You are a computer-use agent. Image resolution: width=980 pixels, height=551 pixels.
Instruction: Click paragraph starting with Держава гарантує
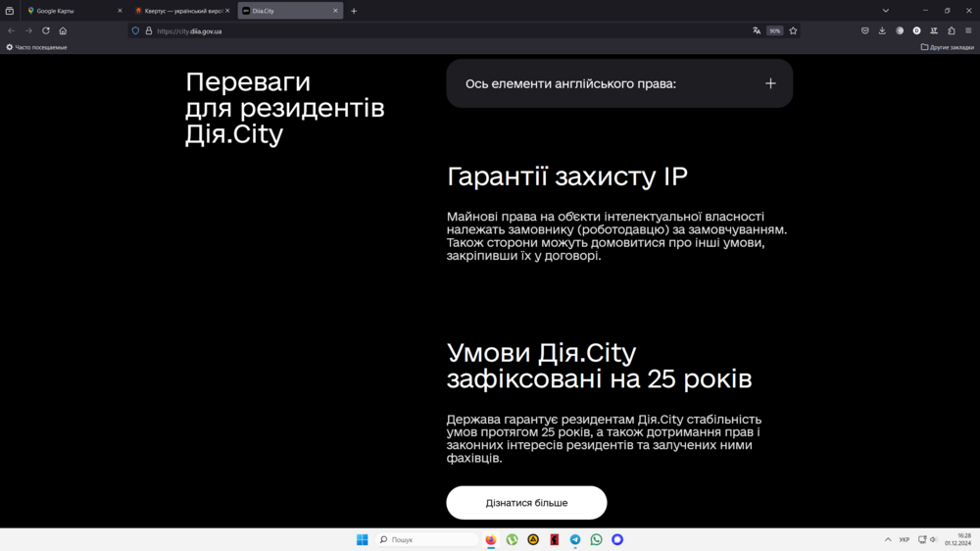pos(605,438)
